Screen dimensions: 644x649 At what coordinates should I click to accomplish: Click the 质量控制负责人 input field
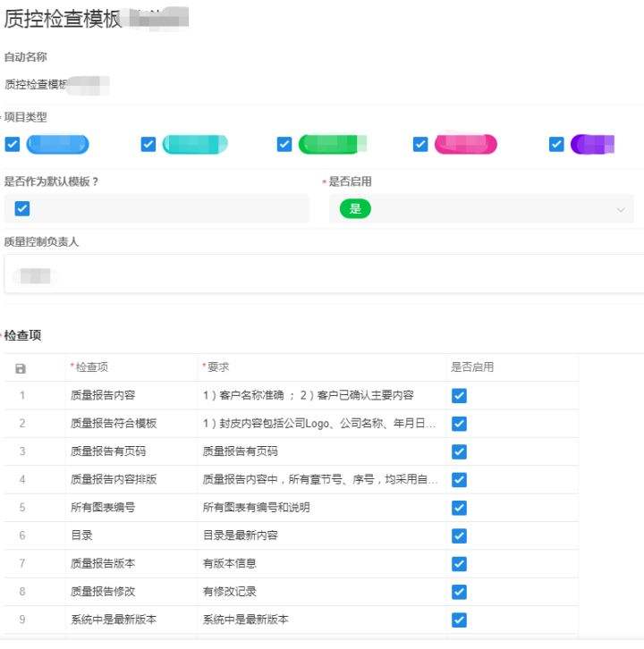pyautogui.click(x=322, y=274)
